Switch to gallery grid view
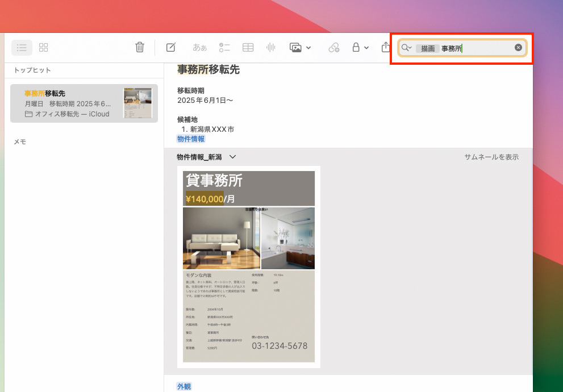 [x=43, y=47]
